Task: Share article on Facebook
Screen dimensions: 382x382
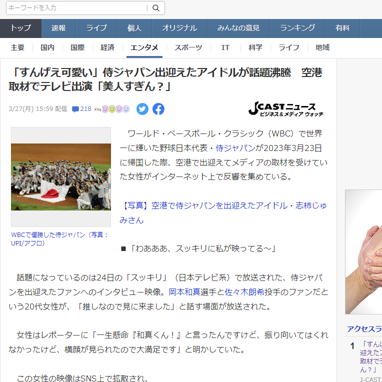Action: click(x=158, y=109)
